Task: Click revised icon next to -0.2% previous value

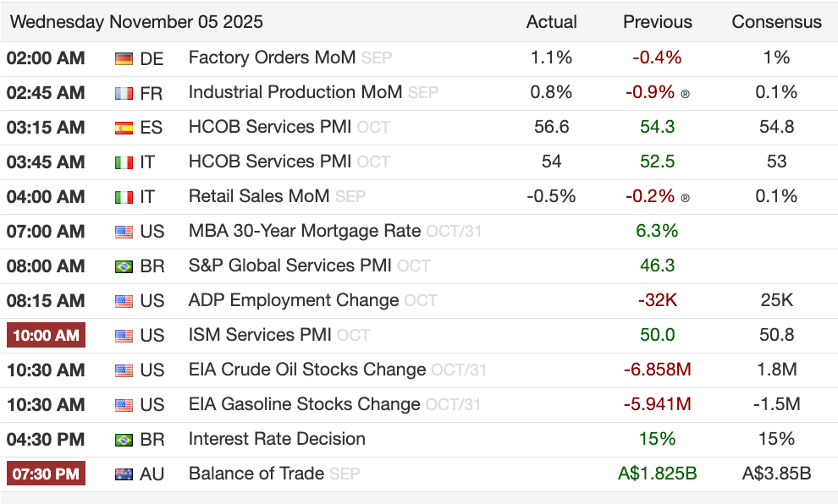Action: pos(685,198)
